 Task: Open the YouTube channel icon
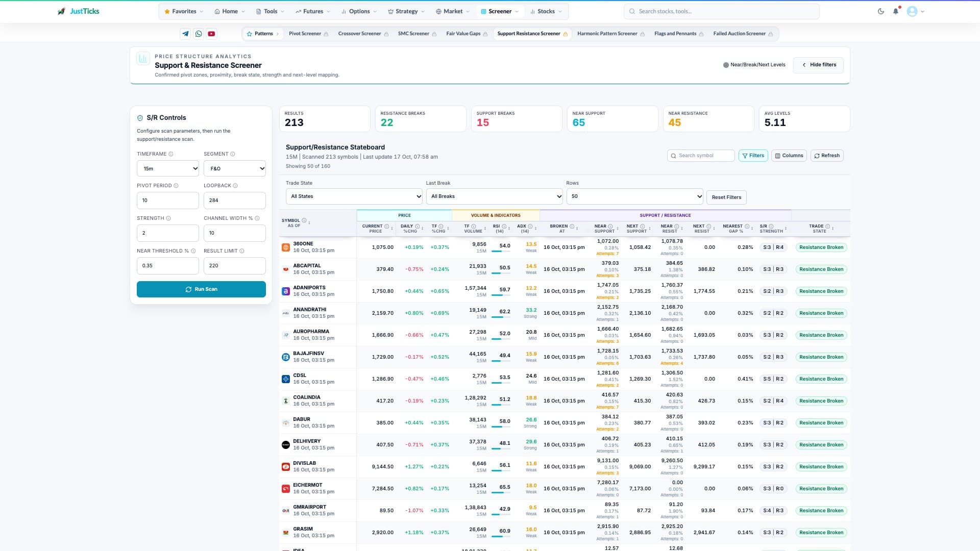pos(211,34)
